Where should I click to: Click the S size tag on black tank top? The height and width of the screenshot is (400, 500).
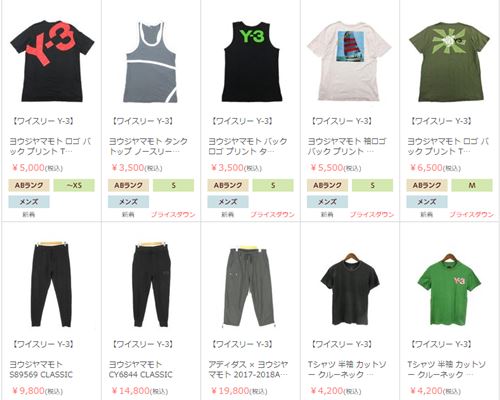coord(273,185)
